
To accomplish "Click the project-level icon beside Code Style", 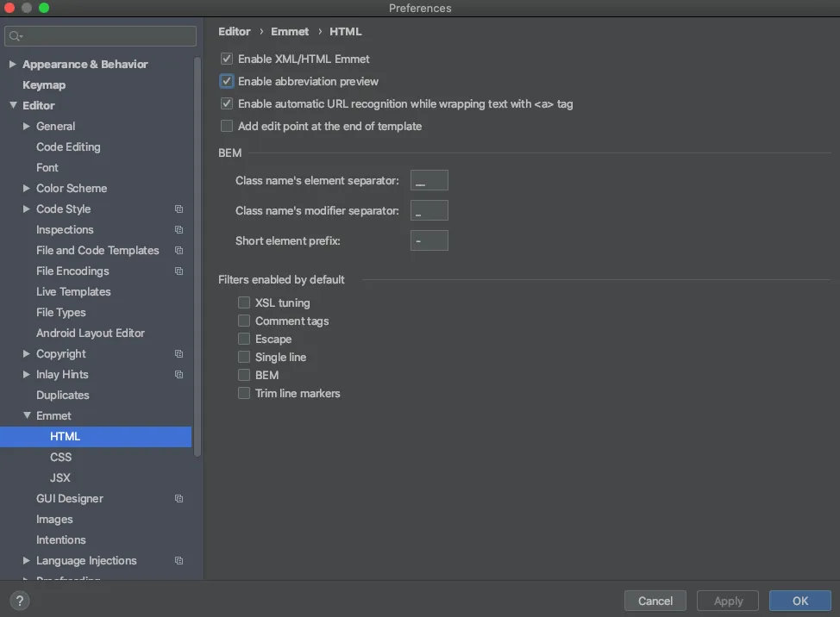I will click(x=179, y=209).
